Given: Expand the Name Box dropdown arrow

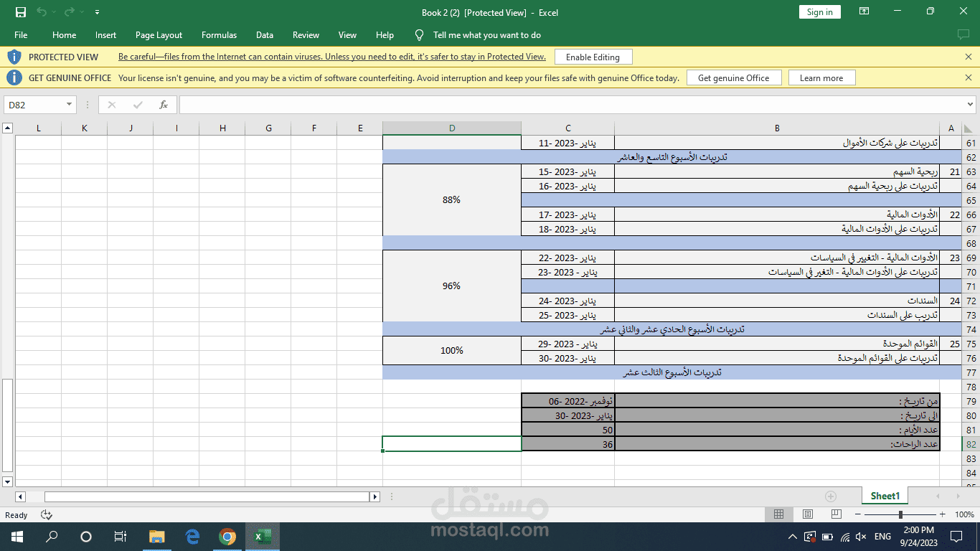Looking at the screenshot, I should click(70, 105).
